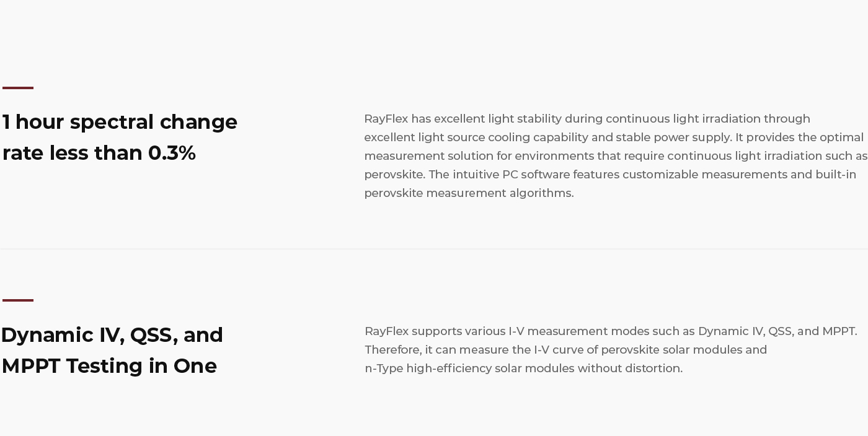Click the text "perovskite measurement algorithms."
The width and height of the screenshot is (868, 436).
469,193
